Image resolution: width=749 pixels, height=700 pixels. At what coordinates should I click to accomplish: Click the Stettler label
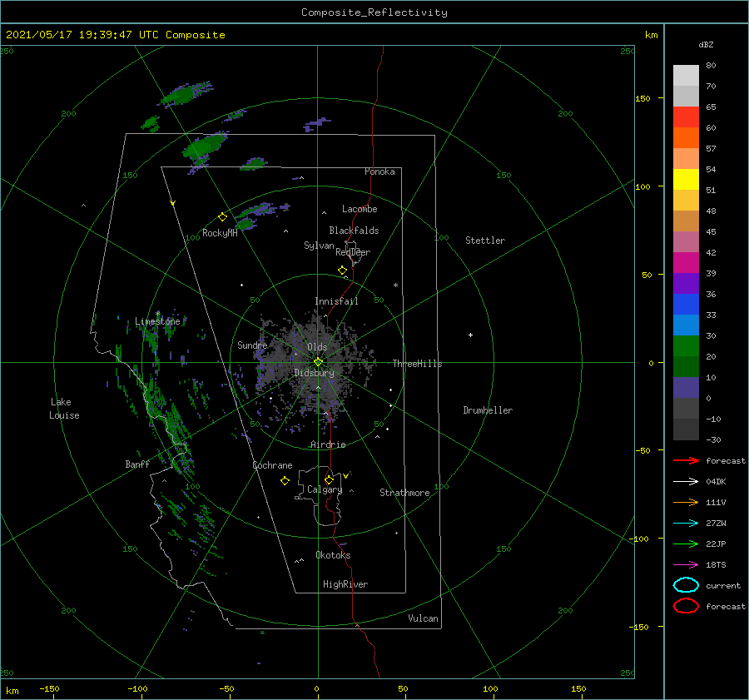pyautogui.click(x=485, y=241)
